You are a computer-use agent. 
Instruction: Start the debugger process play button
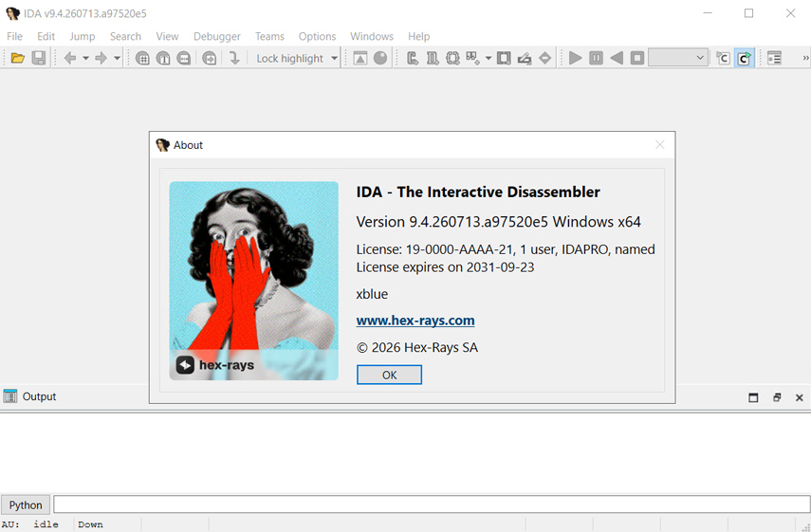pos(575,58)
